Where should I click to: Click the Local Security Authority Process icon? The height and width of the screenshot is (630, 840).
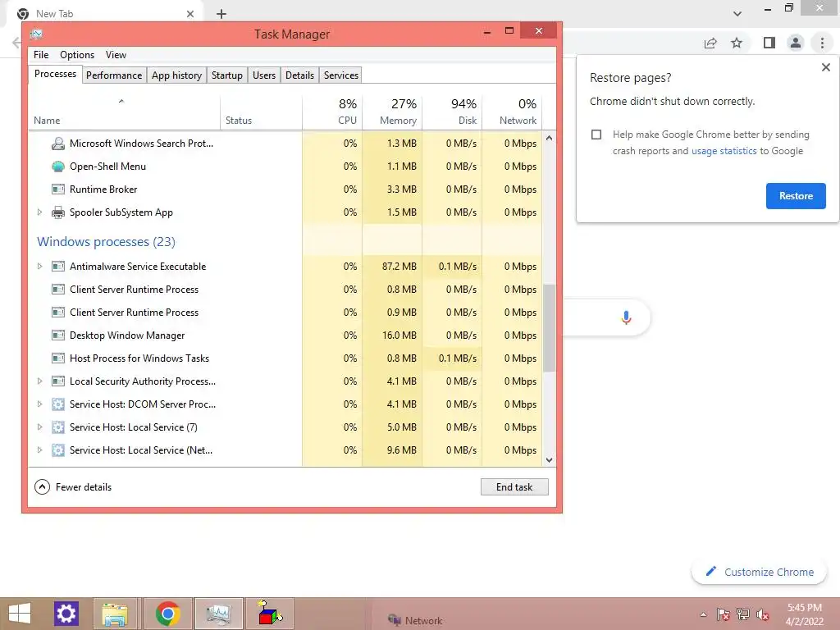58,381
